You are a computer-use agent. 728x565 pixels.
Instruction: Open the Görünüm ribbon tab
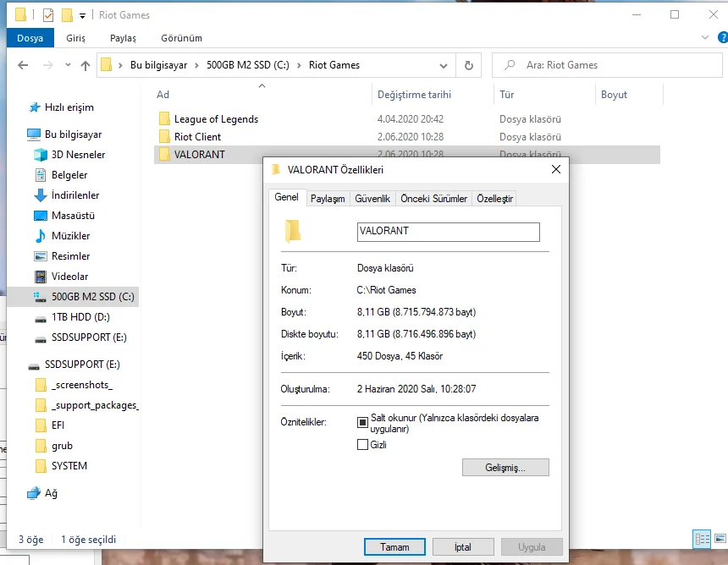(x=181, y=38)
